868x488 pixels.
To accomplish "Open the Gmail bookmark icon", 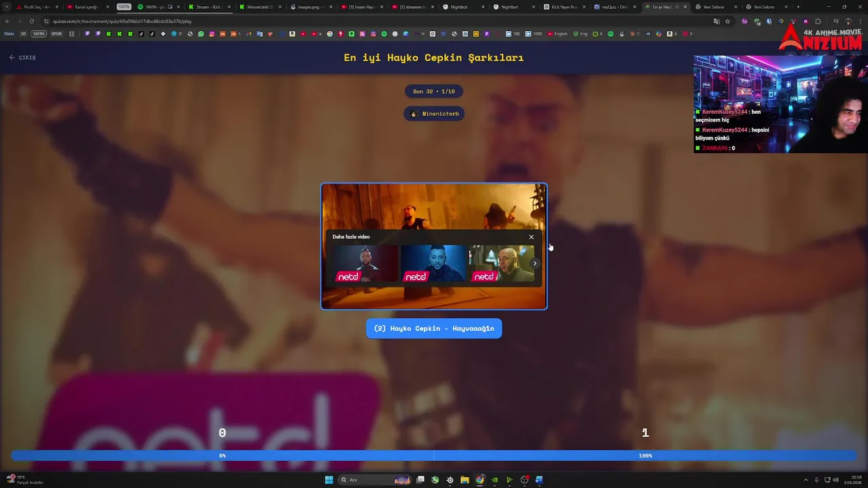I will tap(248, 34).
